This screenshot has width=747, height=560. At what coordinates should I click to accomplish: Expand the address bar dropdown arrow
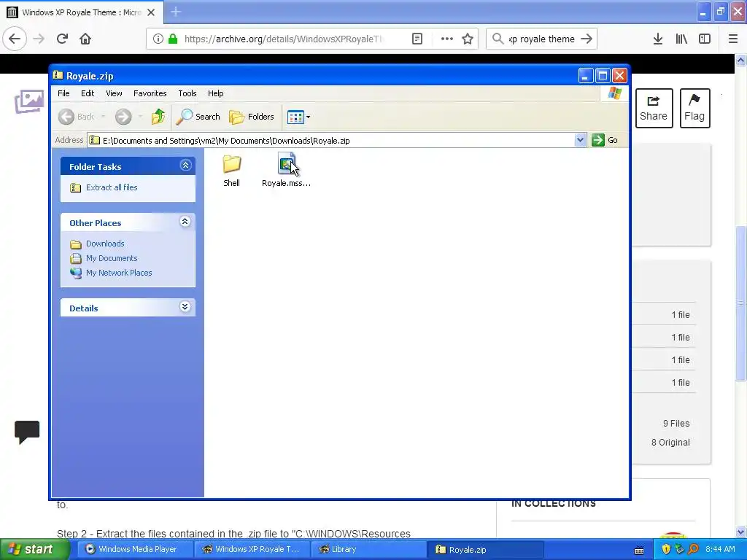(580, 141)
